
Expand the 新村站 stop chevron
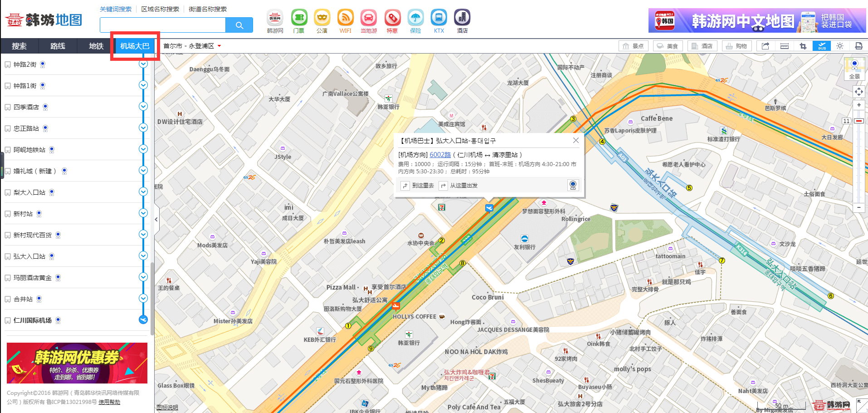click(x=143, y=213)
